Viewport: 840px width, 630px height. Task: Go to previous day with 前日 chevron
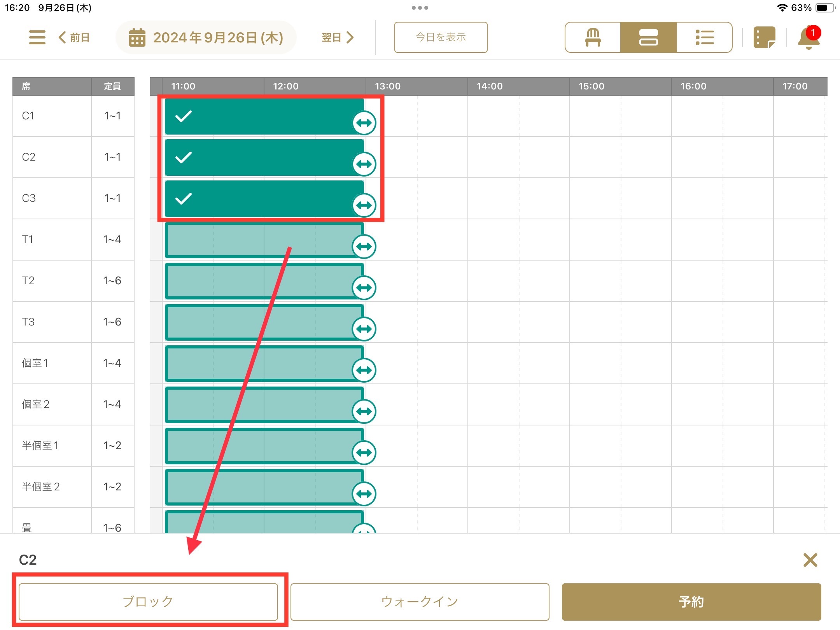[74, 38]
